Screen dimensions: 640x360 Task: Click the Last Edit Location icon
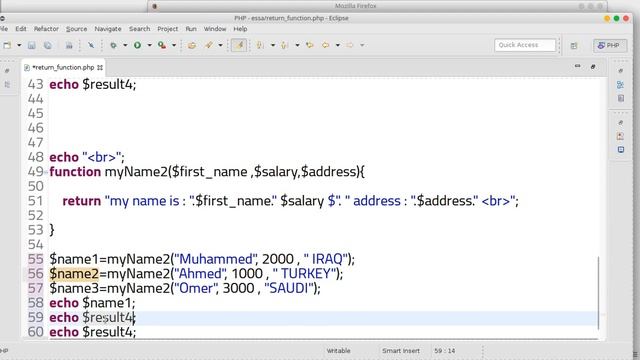[310, 45]
